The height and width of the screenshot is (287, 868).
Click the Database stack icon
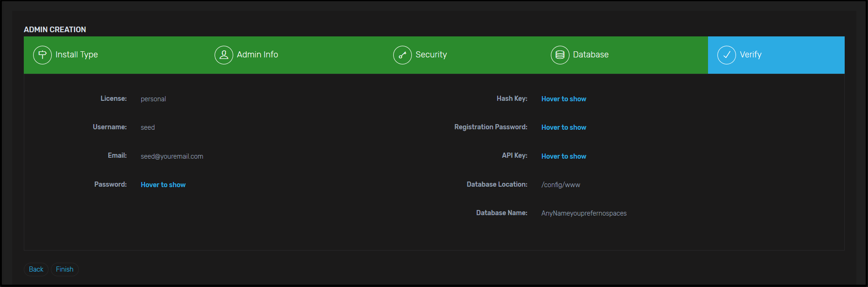pyautogui.click(x=560, y=55)
